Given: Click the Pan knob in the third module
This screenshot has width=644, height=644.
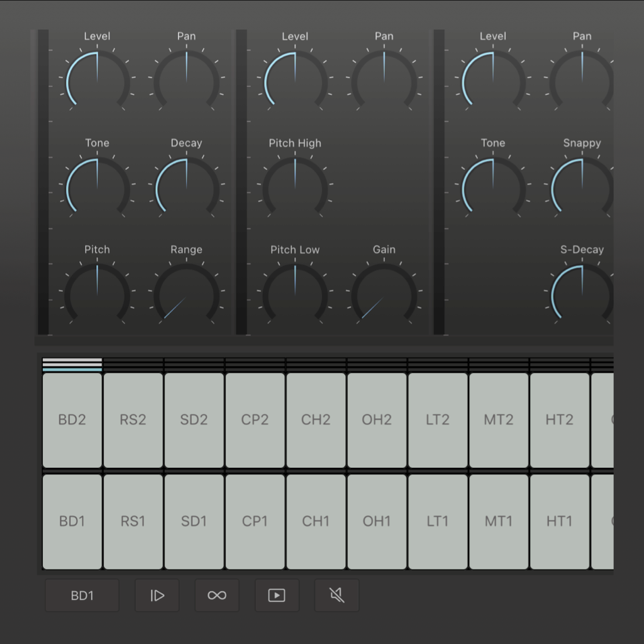Looking at the screenshot, I should tap(582, 82).
